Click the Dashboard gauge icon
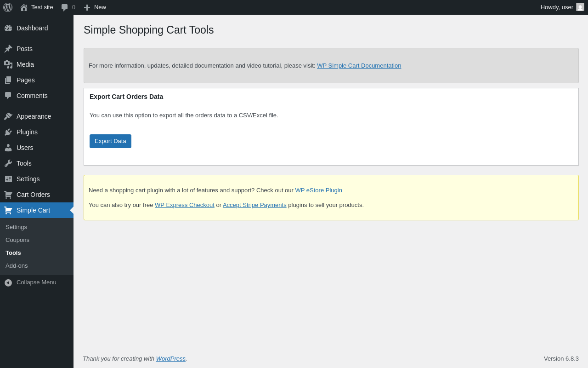The image size is (588, 368). [8, 28]
